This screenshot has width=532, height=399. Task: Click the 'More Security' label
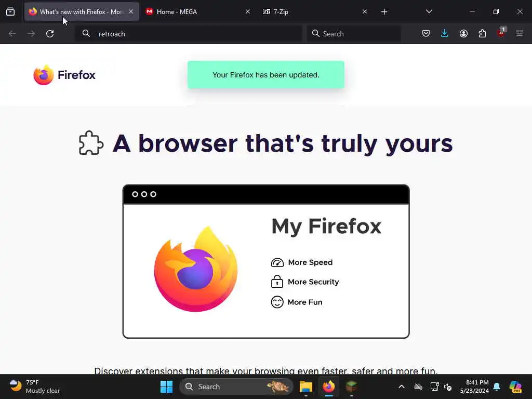pyautogui.click(x=313, y=282)
